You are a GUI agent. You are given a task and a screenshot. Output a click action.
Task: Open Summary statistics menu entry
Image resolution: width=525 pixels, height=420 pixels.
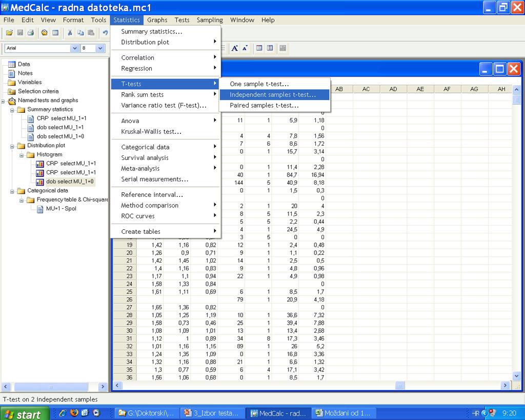coord(166,31)
